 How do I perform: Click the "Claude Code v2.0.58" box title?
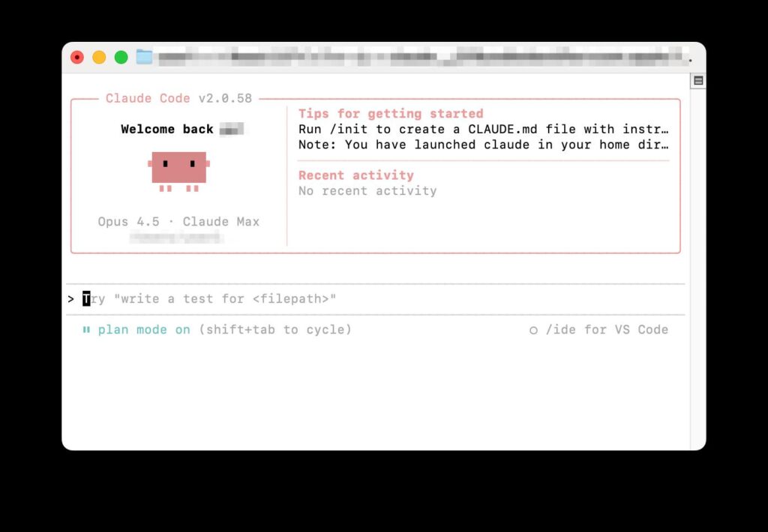pos(178,98)
